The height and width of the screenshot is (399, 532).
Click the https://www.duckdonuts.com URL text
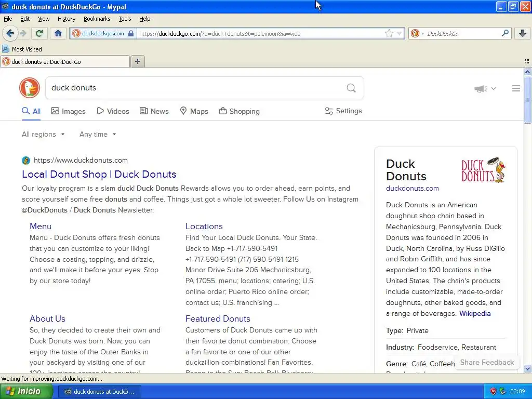(81, 160)
